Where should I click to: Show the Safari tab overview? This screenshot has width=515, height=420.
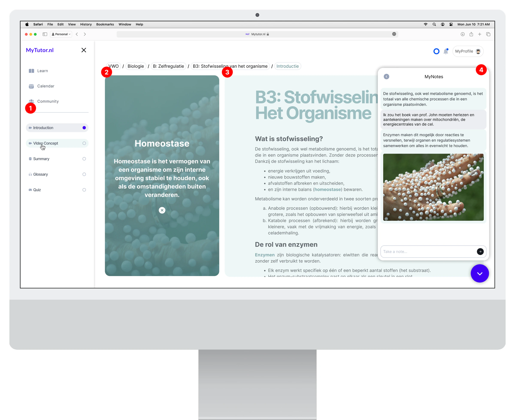coord(488,34)
